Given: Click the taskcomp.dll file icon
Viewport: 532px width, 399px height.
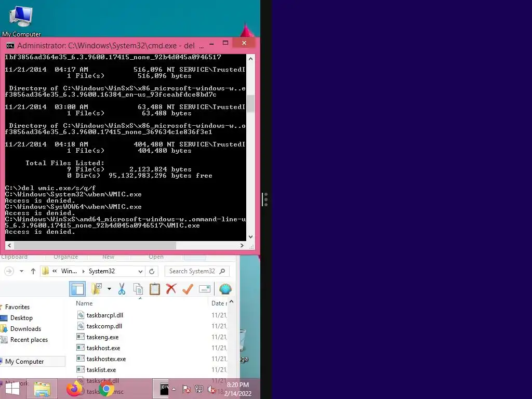Looking at the screenshot, I should click(81, 326).
